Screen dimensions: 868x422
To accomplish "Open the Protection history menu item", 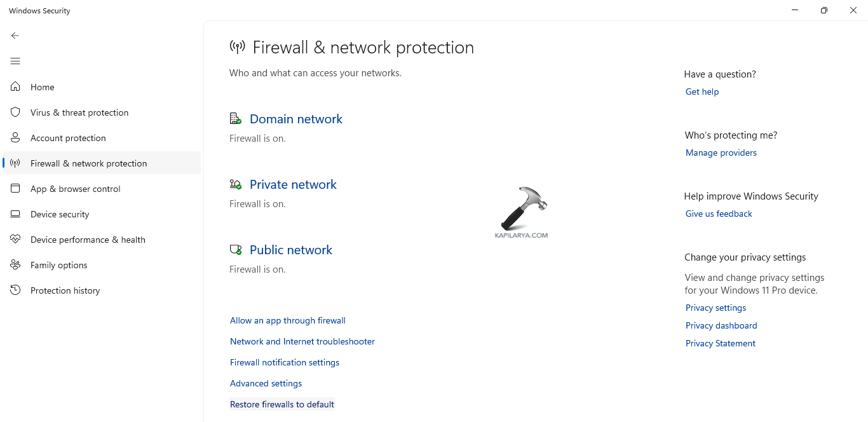I will click(x=65, y=290).
